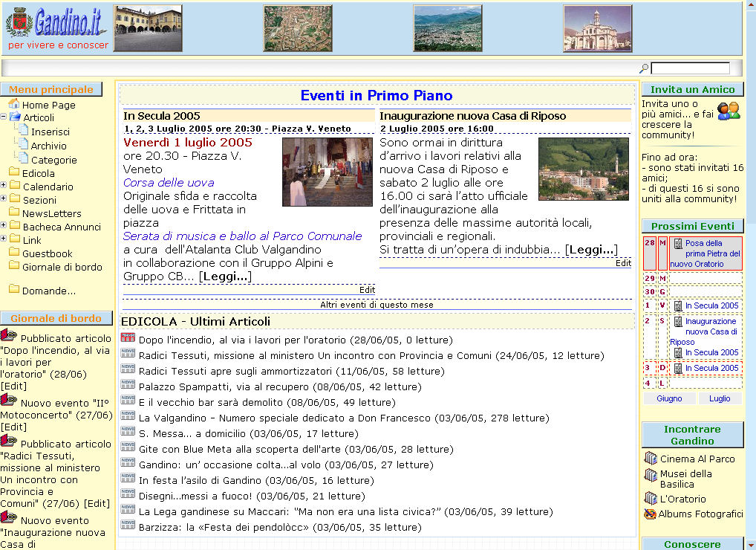Click the Invita un Amico people icon
The width and height of the screenshot is (756, 550).
coord(728,111)
